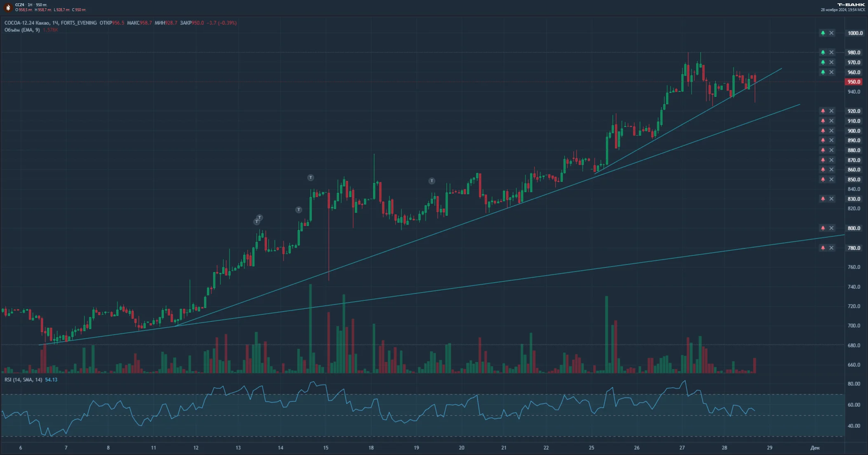Click the current price label 950.0
Screen dimensions: 868x455
854,82
